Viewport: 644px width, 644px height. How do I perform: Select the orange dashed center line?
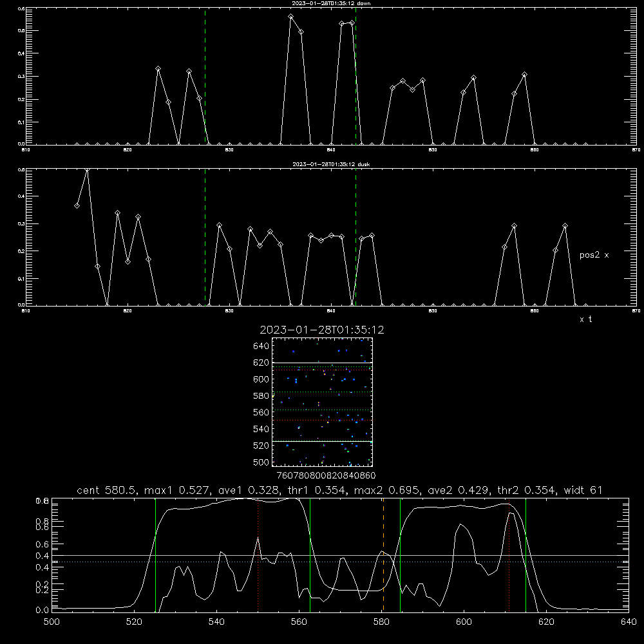[x=383, y=554]
